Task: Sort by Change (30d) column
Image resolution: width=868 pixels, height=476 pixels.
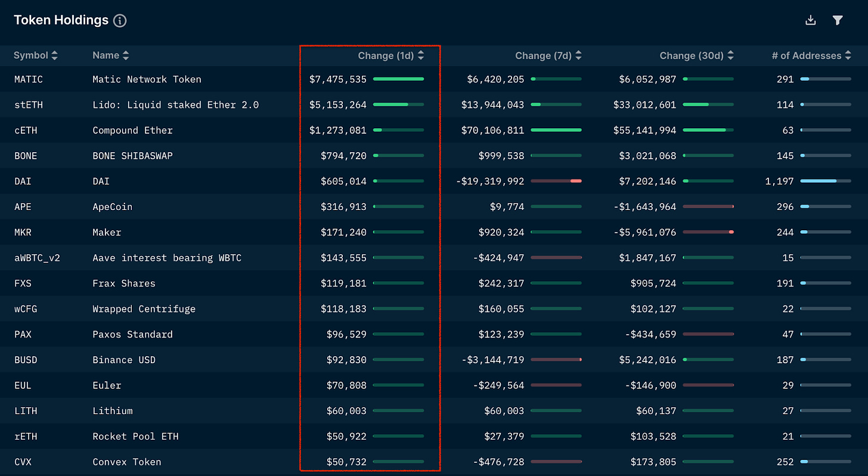Action: click(697, 55)
